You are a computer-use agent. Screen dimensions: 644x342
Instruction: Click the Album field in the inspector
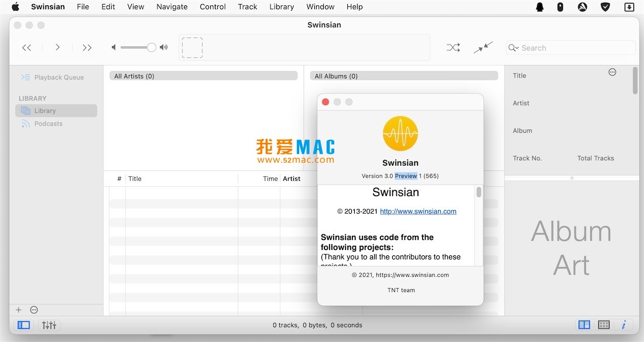[522, 131]
